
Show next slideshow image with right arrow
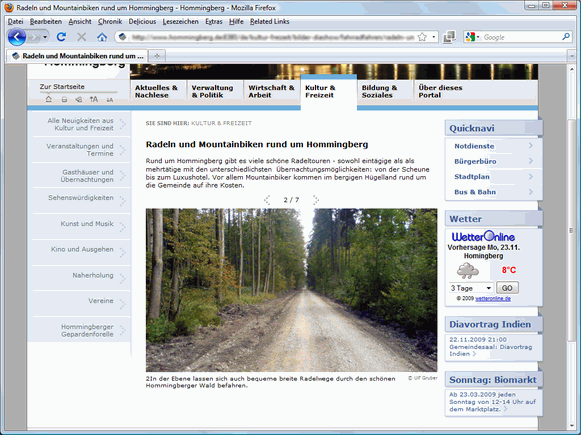coord(316,200)
